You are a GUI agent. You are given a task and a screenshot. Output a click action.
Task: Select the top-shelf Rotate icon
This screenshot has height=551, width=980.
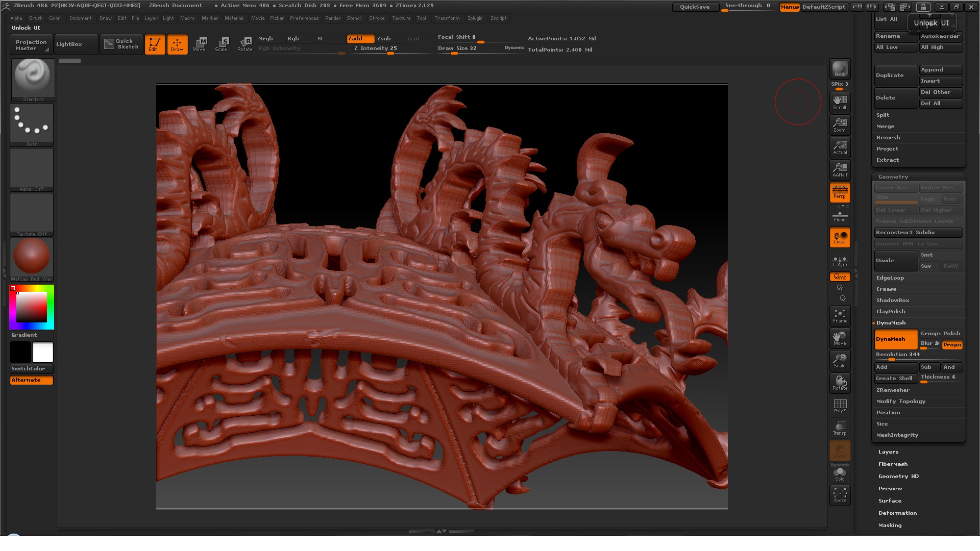click(245, 44)
